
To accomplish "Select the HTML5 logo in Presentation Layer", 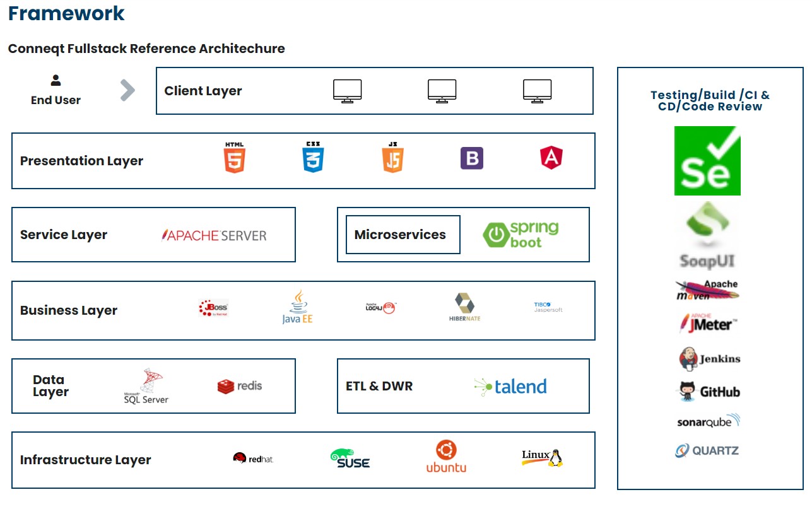I will 235,158.
